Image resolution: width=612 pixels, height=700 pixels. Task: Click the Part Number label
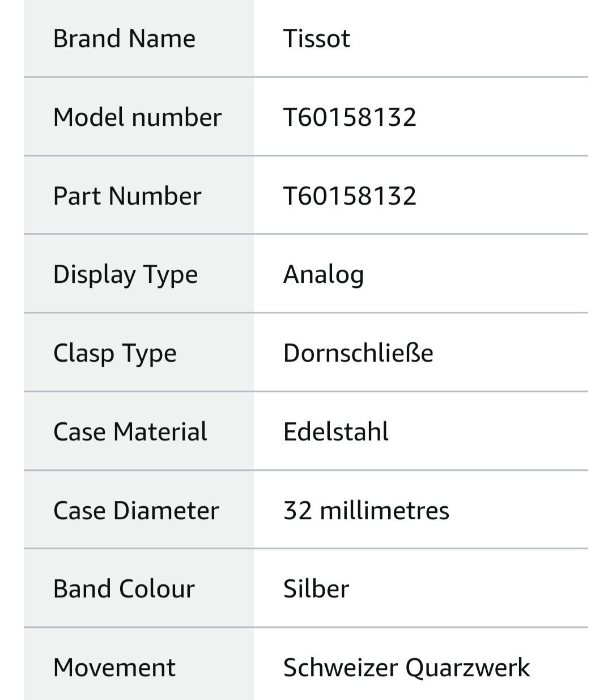coord(127,196)
